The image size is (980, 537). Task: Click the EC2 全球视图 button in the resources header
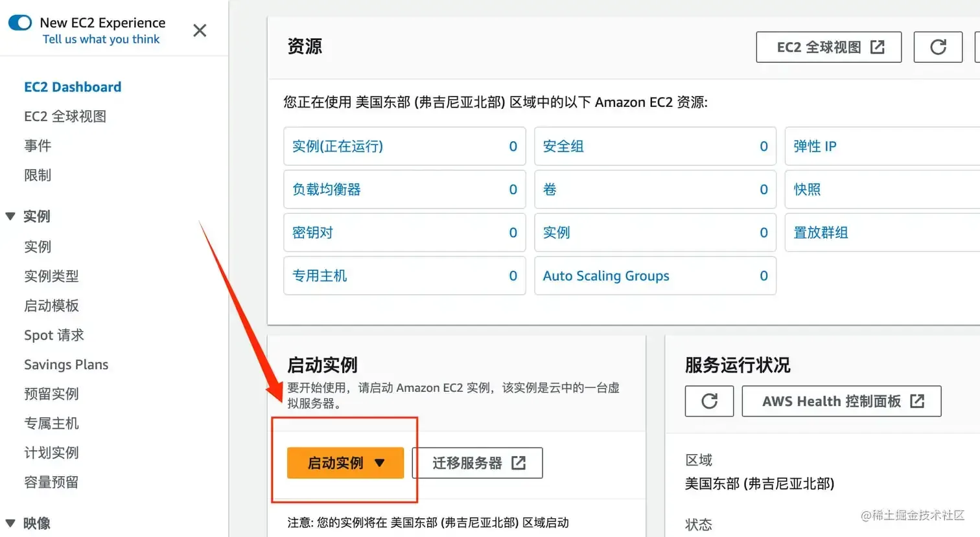828,47
